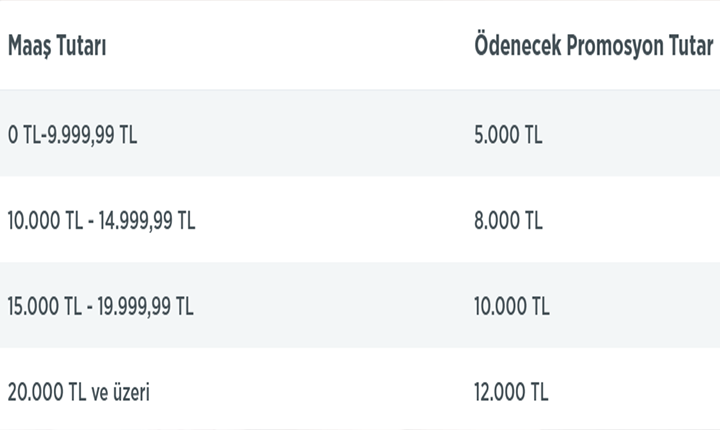720x430 pixels.
Task: Select the '0 TL-9.999,99 TL' salary range cell
Action: click(73, 134)
